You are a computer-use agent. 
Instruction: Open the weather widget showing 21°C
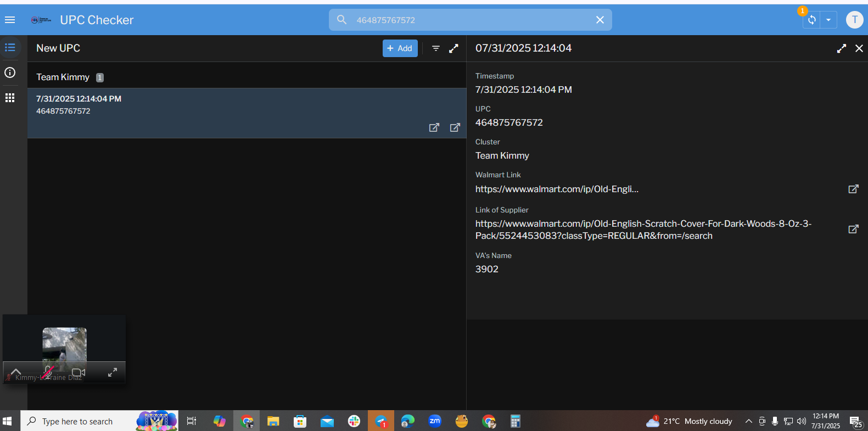click(690, 421)
